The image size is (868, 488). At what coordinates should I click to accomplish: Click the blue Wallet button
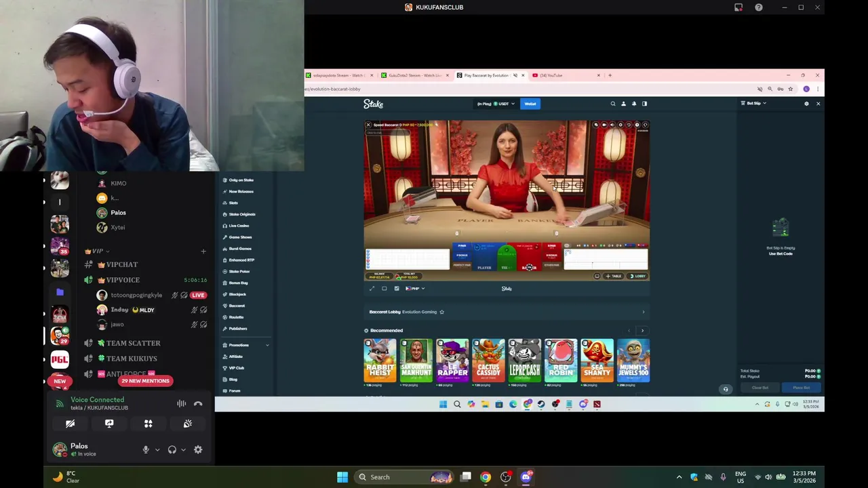(x=530, y=104)
